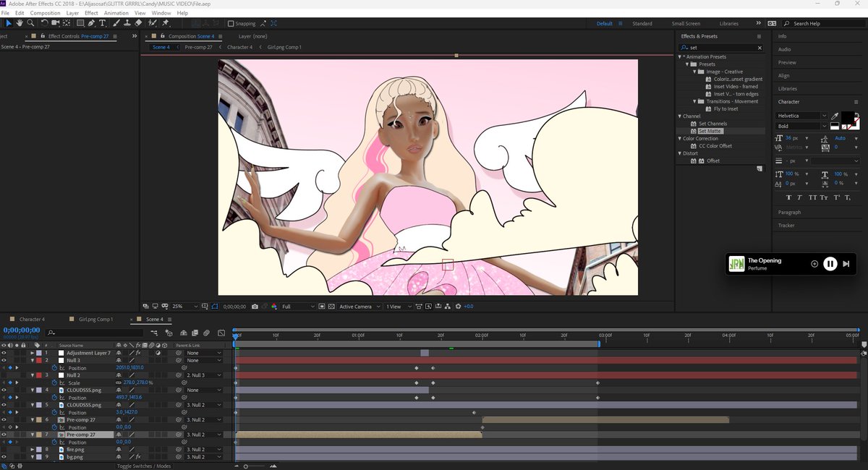Collapse the Null 3 layer properties
The image size is (868, 470).
(33, 360)
